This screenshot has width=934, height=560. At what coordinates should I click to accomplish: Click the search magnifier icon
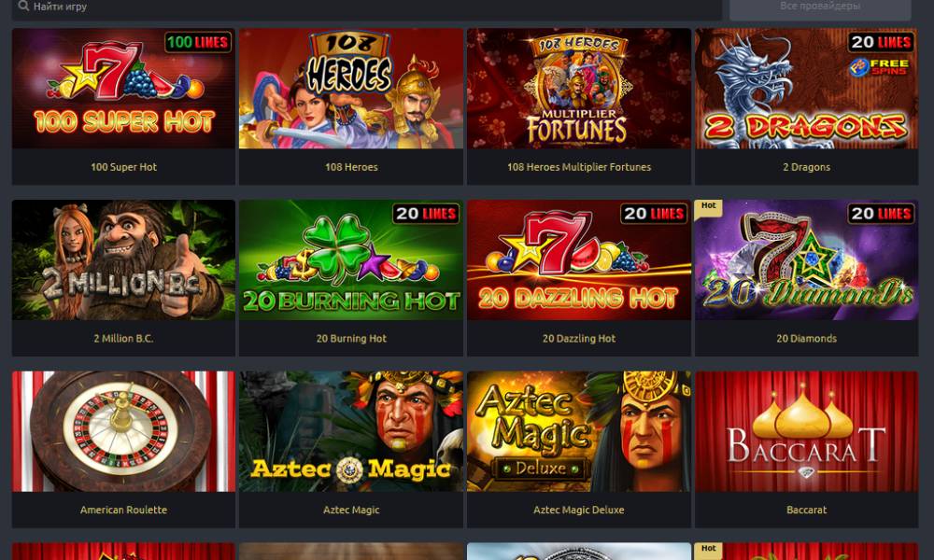pyautogui.click(x=23, y=6)
